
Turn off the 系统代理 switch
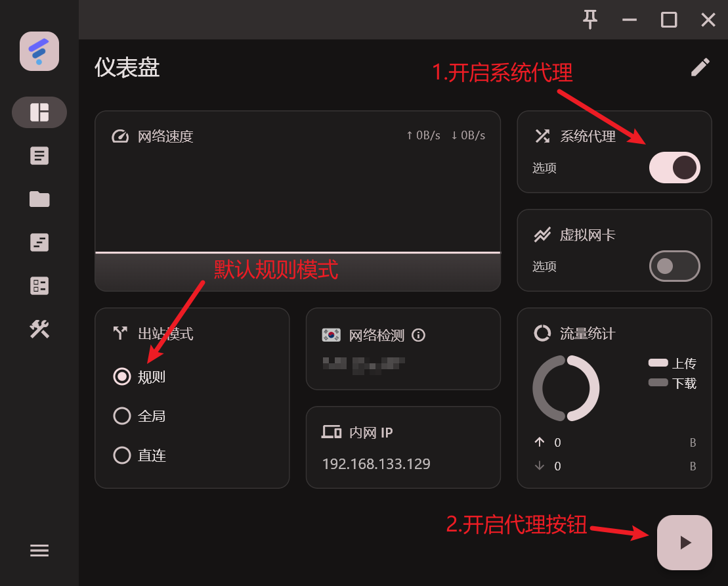pos(675,168)
